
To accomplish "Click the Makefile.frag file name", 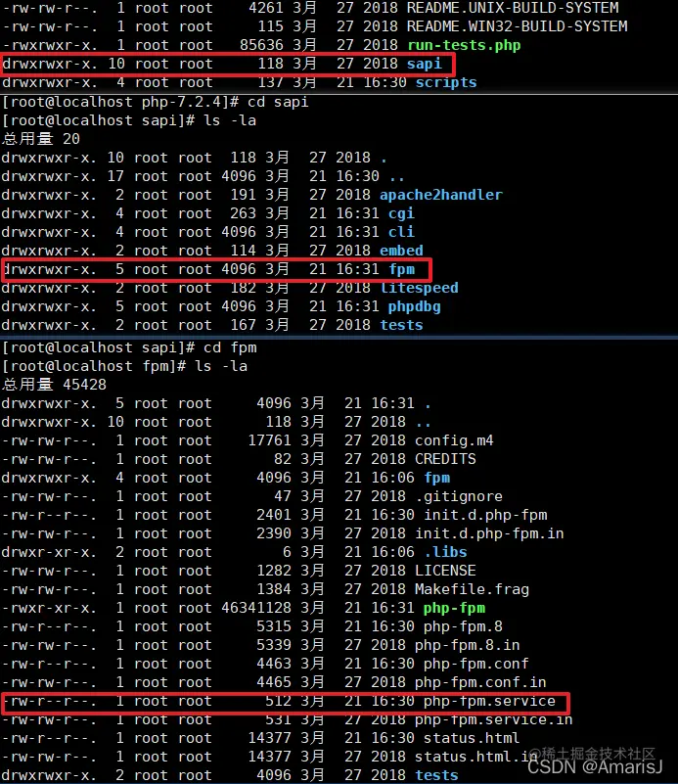I will [473, 589].
